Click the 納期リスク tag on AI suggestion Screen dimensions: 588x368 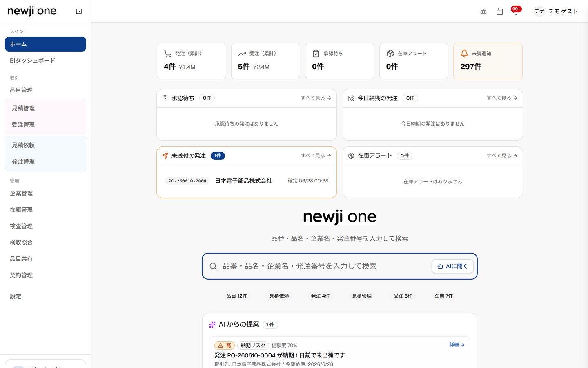click(x=253, y=346)
